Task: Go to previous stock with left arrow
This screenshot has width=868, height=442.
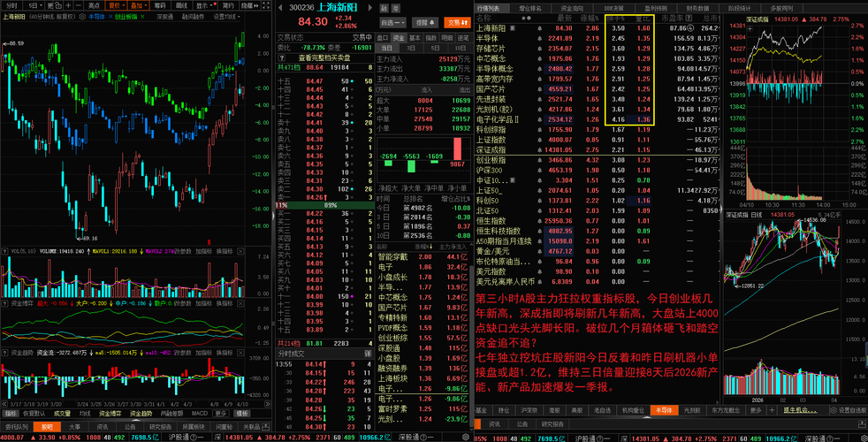Action: click(281, 8)
